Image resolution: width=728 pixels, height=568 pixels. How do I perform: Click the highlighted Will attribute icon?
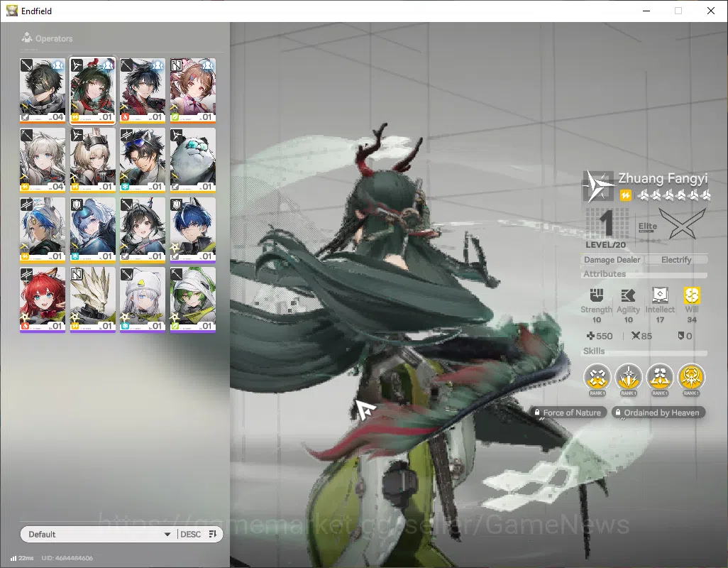tap(691, 295)
